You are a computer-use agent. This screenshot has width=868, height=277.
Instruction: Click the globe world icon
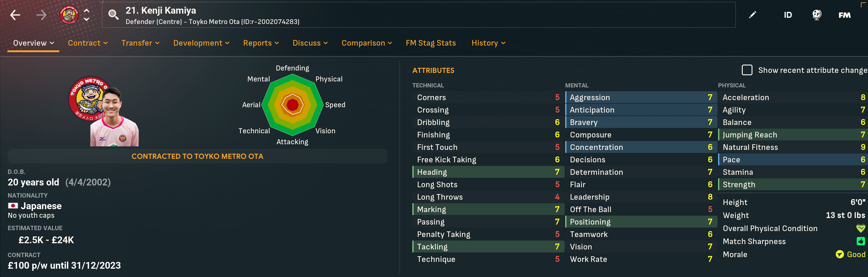pyautogui.click(x=816, y=15)
